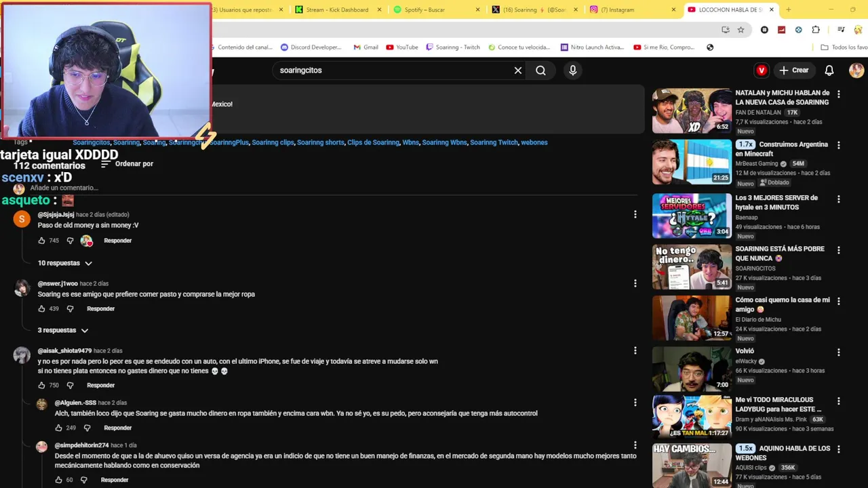Open the browser extensions puzzle icon
Image resolution: width=868 pixels, height=488 pixels.
[x=816, y=30]
